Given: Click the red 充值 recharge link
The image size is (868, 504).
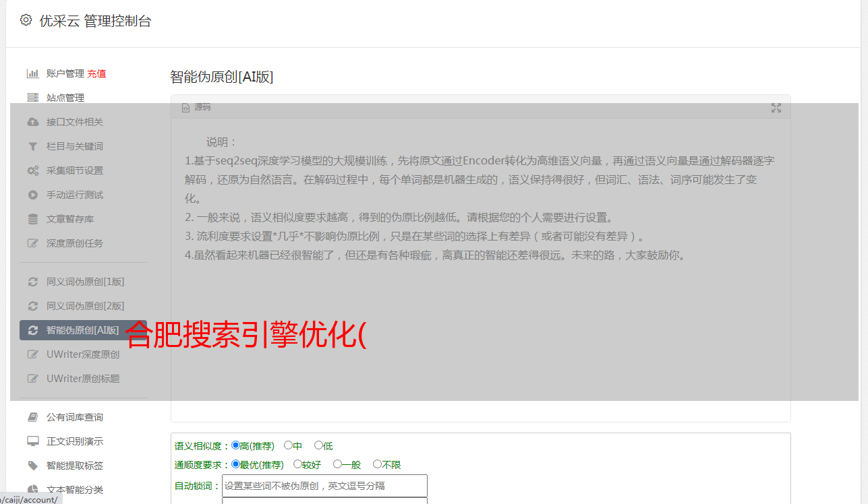Looking at the screenshot, I should (x=96, y=73).
